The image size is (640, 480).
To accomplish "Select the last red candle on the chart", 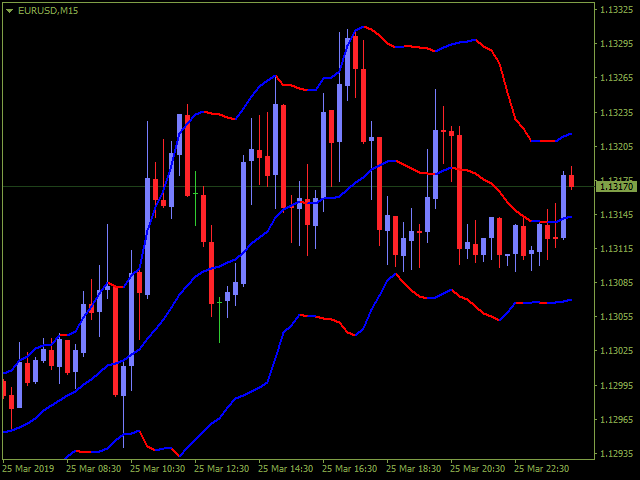I will [571, 181].
